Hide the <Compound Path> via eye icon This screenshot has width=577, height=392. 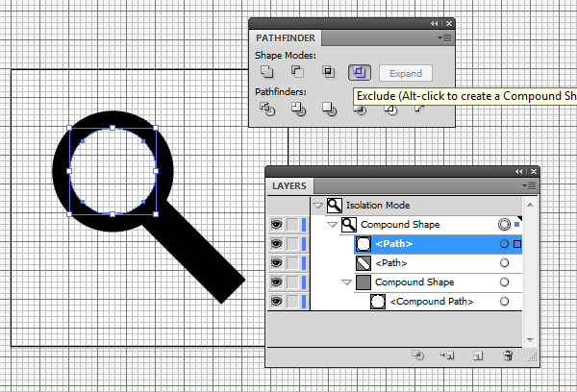[276, 302]
